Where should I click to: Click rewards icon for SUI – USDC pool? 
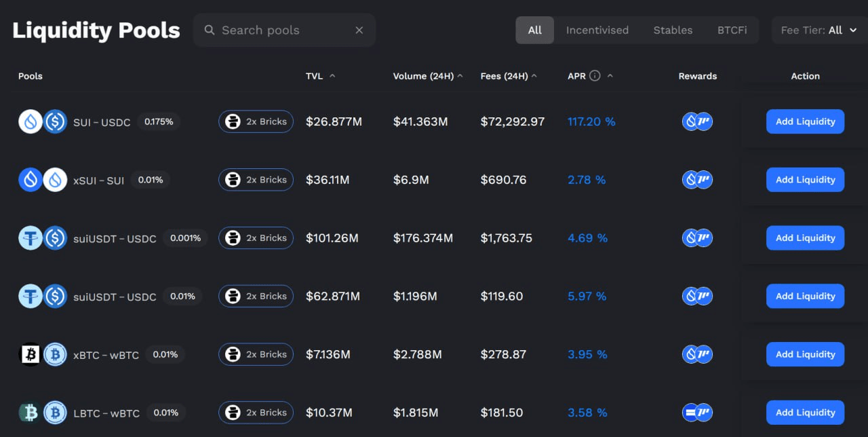click(x=697, y=122)
